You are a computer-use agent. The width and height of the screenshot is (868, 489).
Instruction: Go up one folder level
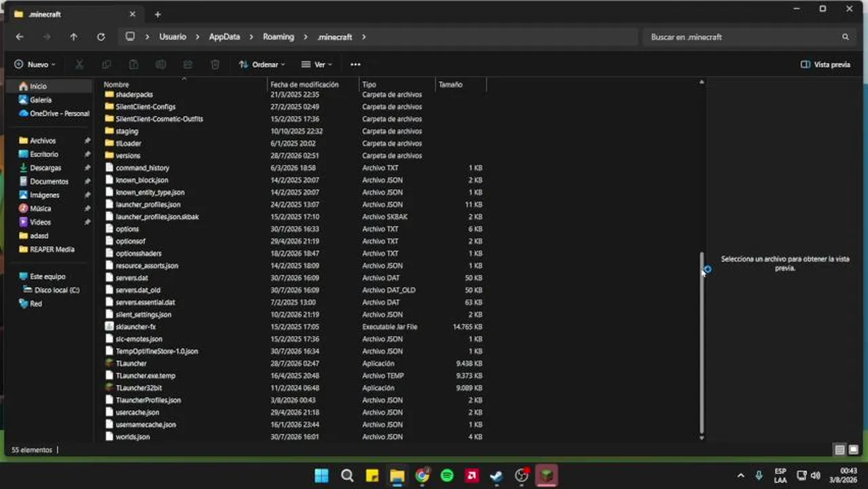pos(73,37)
